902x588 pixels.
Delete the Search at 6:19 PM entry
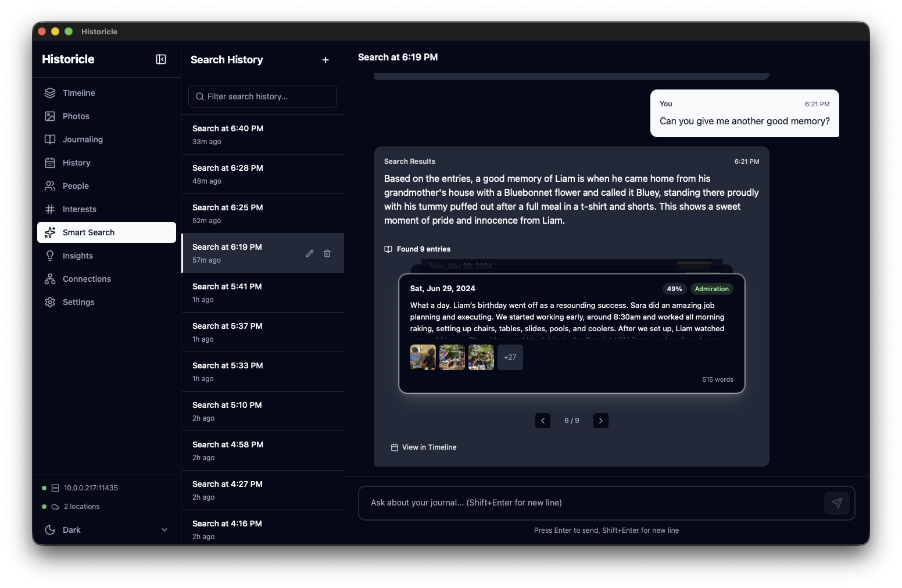(327, 253)
